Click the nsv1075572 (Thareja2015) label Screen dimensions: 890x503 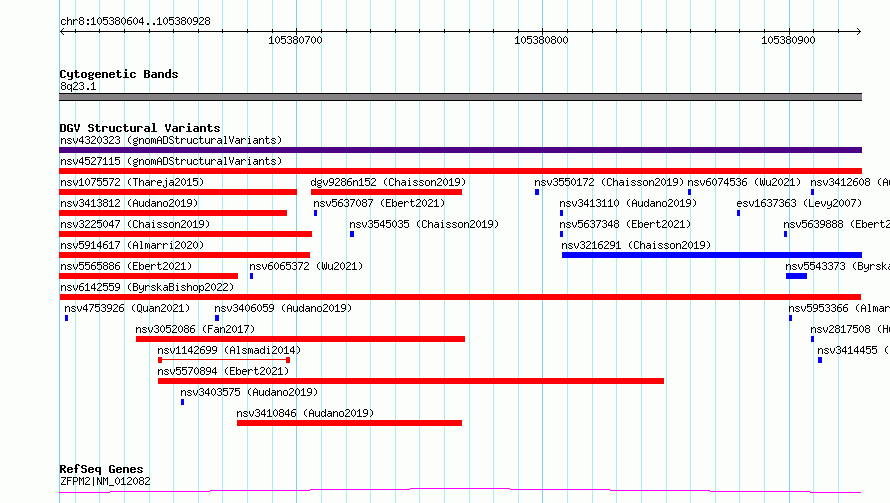click(132, 182)
